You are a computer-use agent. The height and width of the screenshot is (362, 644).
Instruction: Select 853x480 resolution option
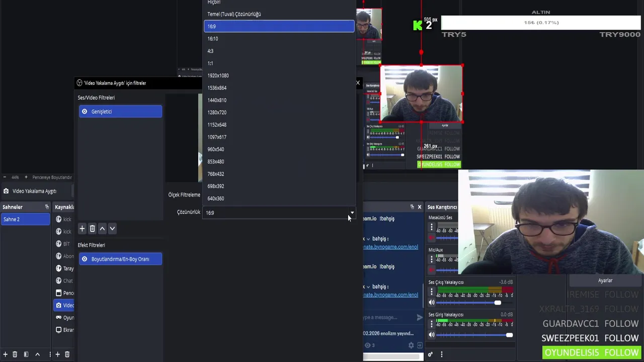[279, 162]
